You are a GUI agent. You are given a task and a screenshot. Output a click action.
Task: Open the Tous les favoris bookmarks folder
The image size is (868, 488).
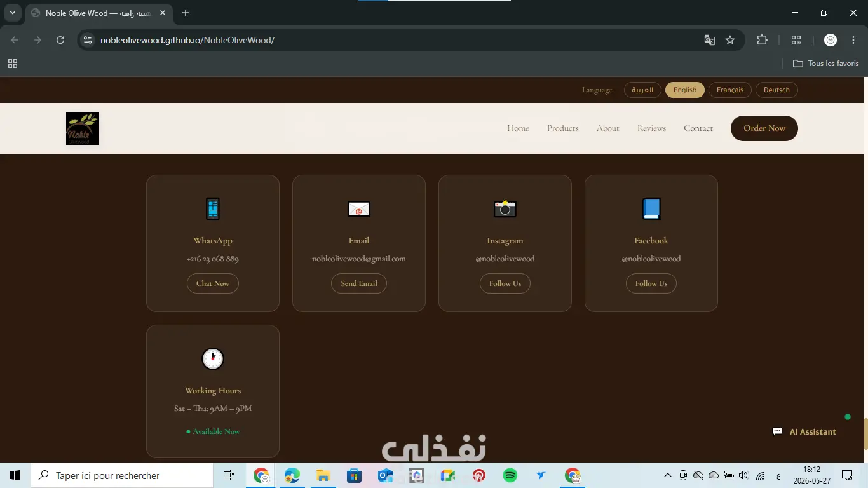click(826, 64)
